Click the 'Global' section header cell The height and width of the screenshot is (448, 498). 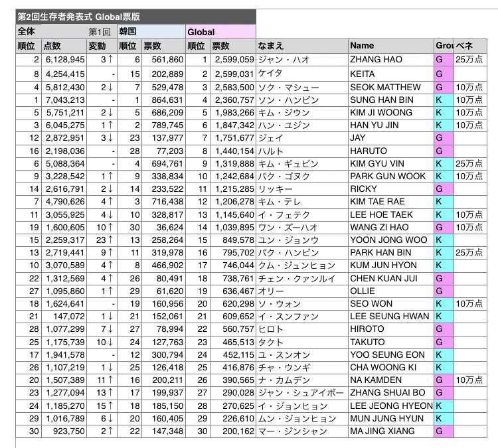(x=220, y=32)
